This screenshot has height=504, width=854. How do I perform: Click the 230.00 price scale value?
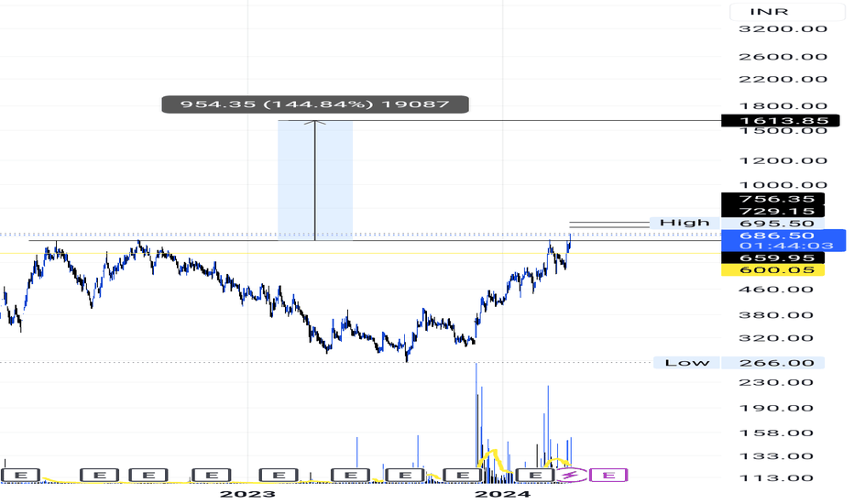pyautogui.click(x=776, y=382)
